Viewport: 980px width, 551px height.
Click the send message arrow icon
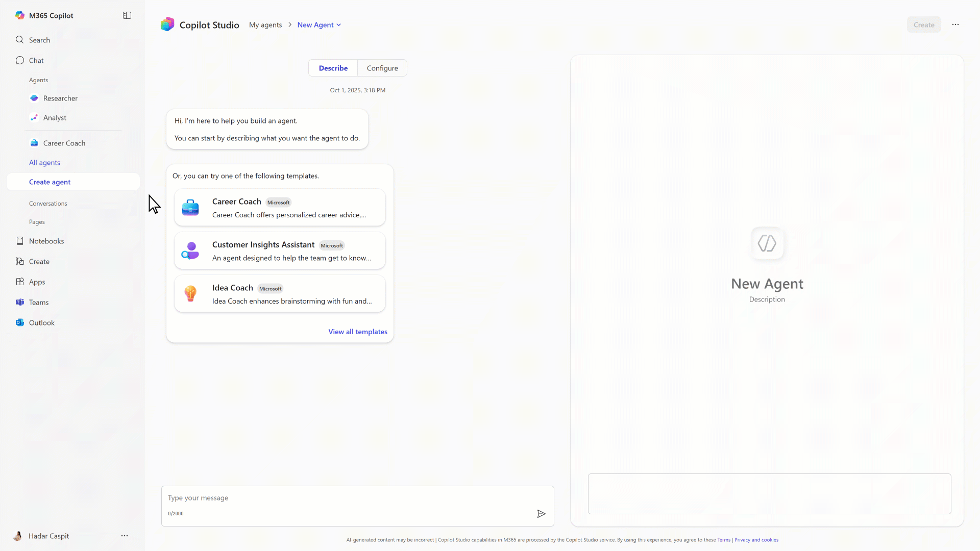coord(541,514)
